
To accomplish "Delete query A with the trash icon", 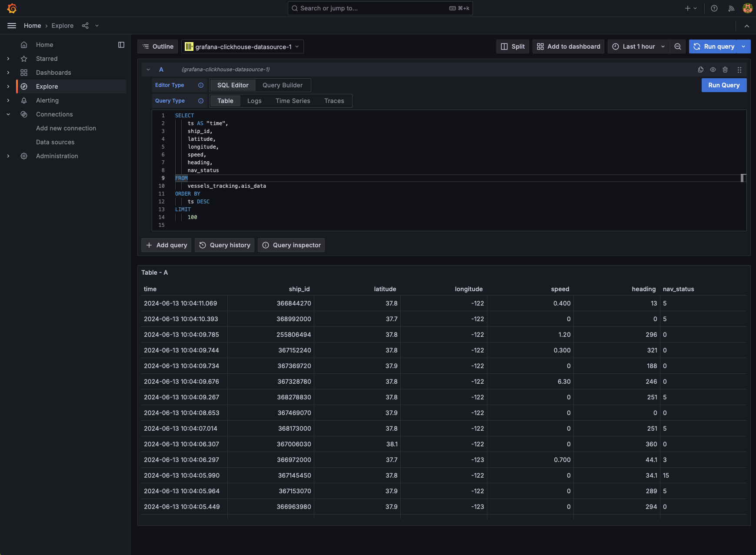I will pos(725,70).
